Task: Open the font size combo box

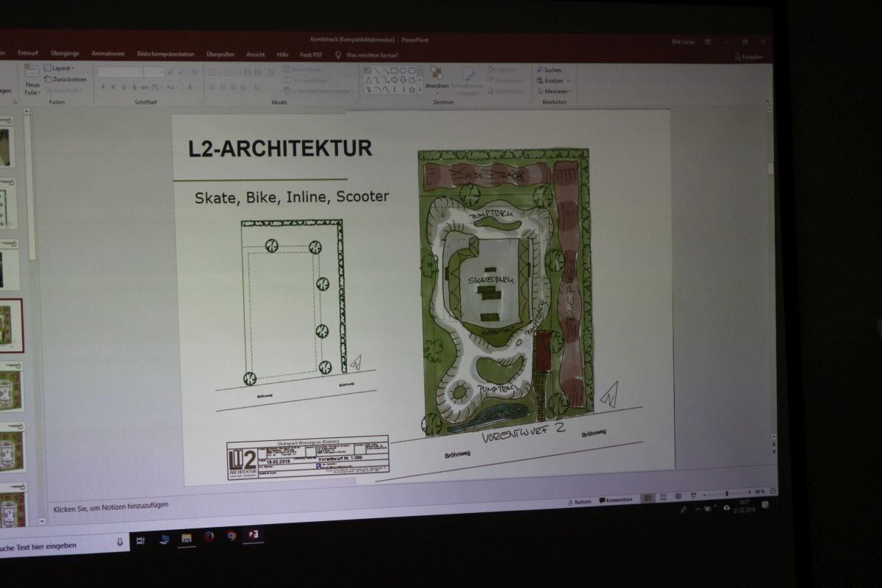Action: [x=154, y=72]
